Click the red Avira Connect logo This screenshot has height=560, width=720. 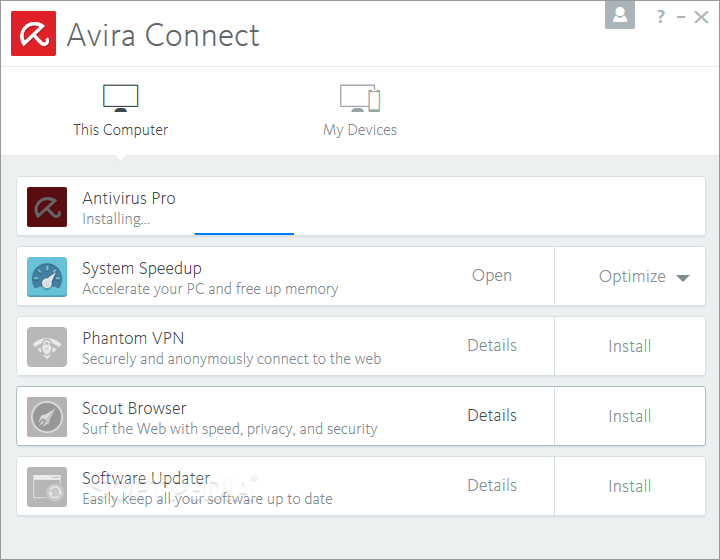click(34, 34)
